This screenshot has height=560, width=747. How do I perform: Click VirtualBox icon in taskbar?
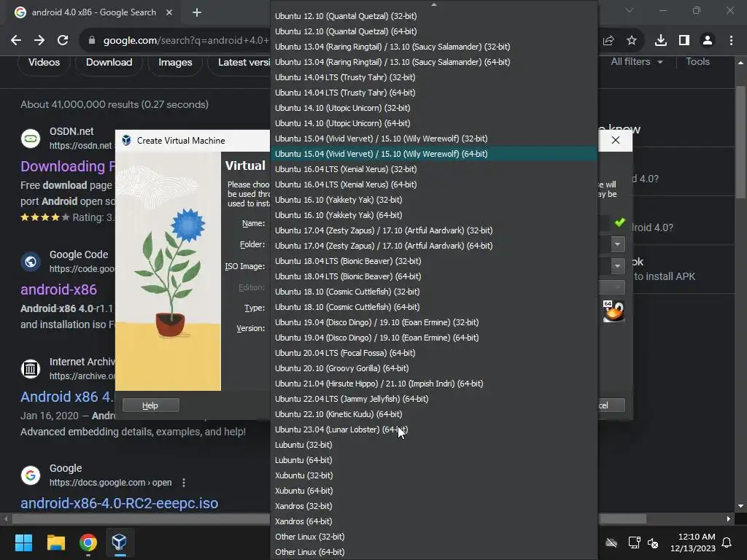coord(119,542)
